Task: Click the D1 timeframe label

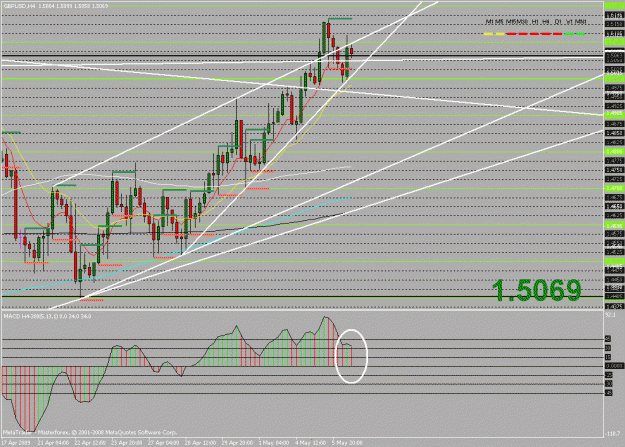Action: pos(558,22)
